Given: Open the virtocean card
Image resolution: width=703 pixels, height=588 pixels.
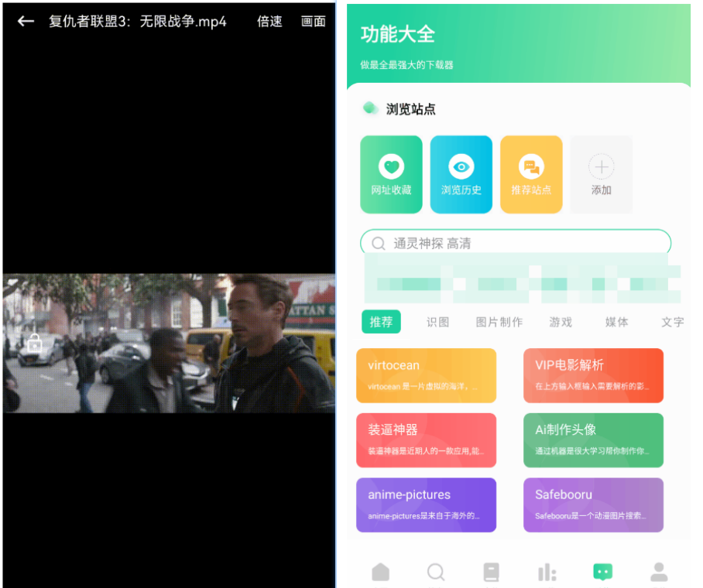Looking at the screenshot, I should tap(426, 375).
